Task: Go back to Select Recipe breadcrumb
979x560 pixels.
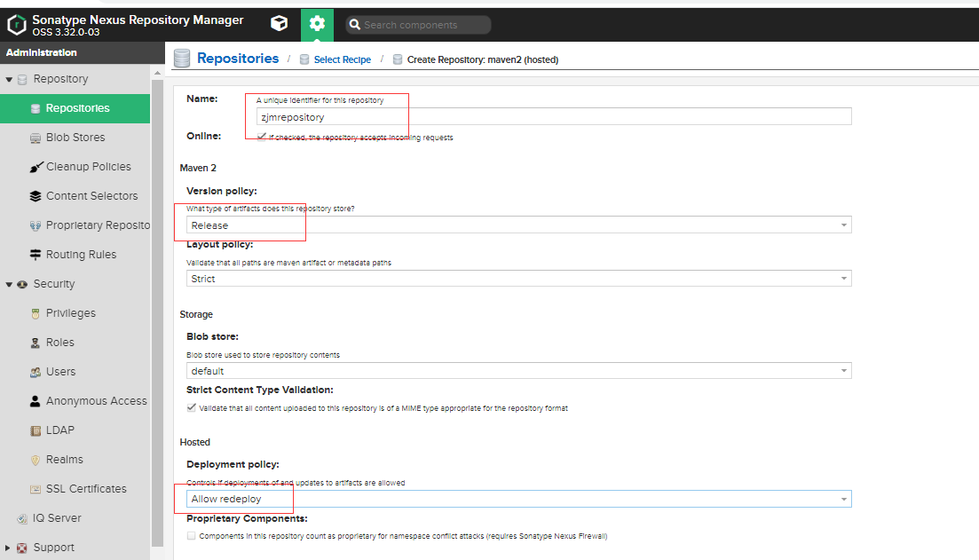Action: coord(342,59)
